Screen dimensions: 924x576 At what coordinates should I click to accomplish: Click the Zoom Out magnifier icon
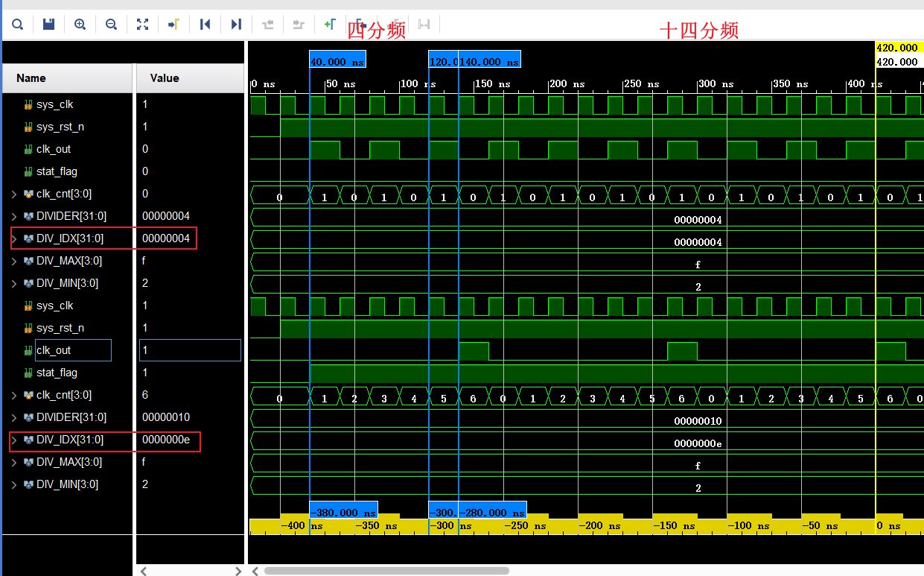pos(111,25)
